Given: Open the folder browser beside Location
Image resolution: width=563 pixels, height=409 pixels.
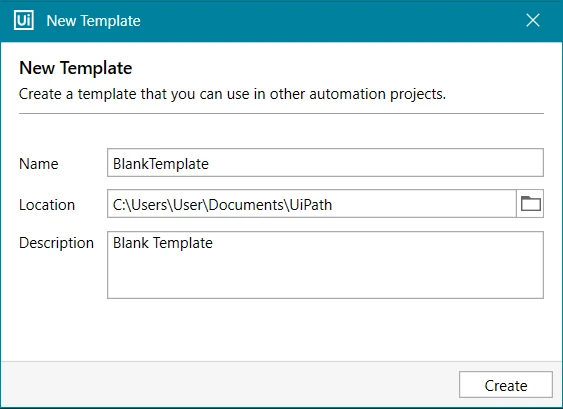Looking at the screenshot, I should (x=530, y=204).
